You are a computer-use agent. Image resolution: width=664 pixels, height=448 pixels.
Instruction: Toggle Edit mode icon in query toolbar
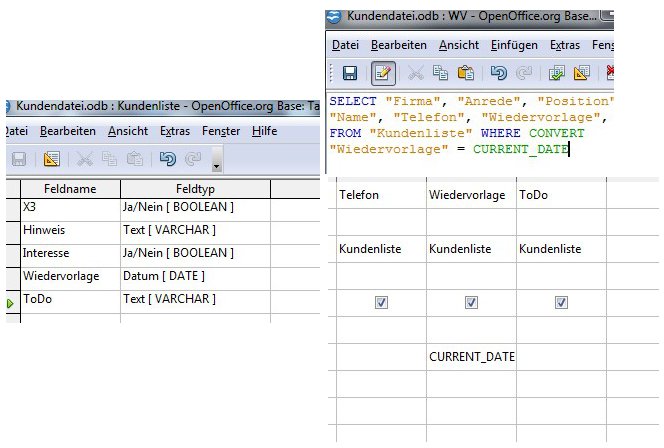click(382, 73)
